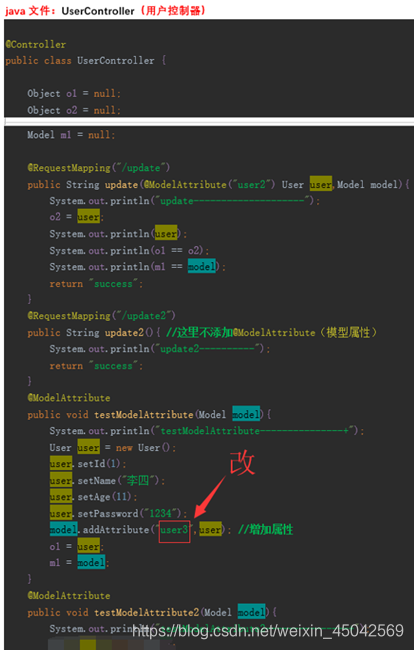Click the 'm1 = model;' assignment
The width and height of the screenshot is (414, 650).
[x=80, y=563]
